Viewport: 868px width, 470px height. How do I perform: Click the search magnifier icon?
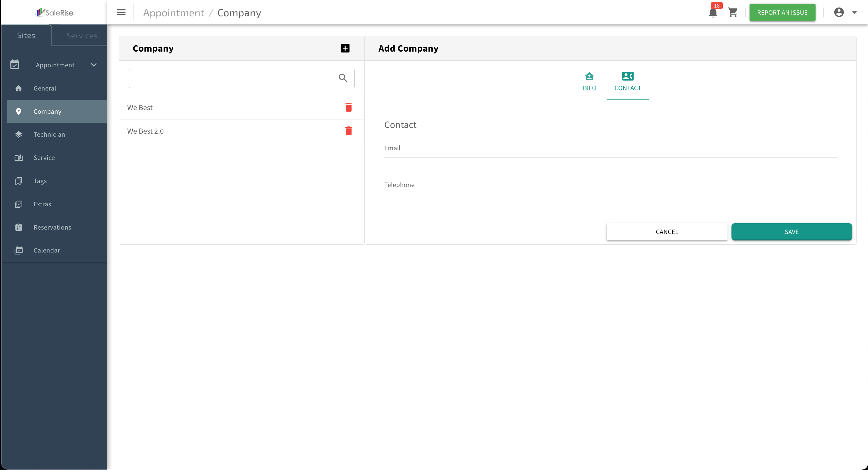tap(343, 78)
